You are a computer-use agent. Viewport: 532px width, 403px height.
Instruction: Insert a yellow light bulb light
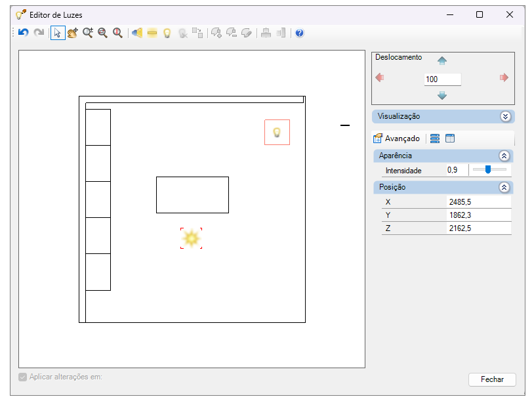point(167,33)
